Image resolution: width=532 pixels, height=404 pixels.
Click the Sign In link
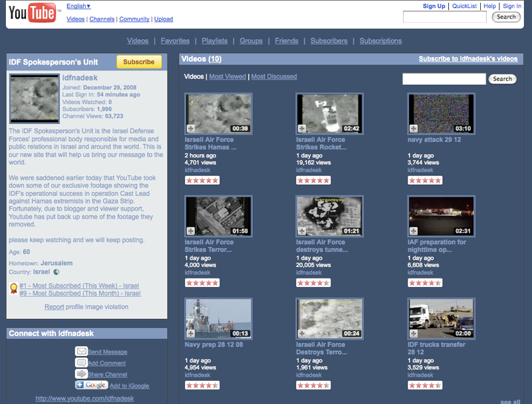[512, 6]
